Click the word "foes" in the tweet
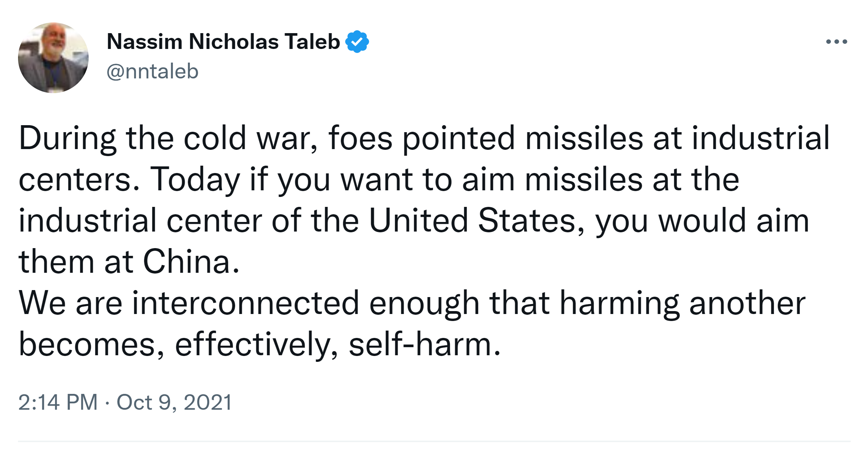This screenshot has width=868, height=455. [x=360, y=138]
